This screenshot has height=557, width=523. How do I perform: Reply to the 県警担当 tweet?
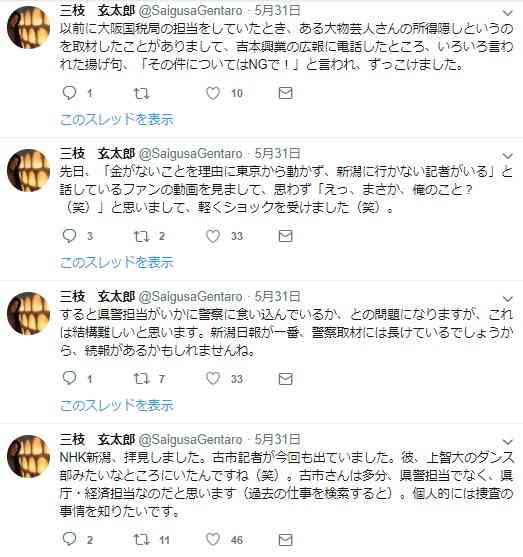(x=69, y=378)
